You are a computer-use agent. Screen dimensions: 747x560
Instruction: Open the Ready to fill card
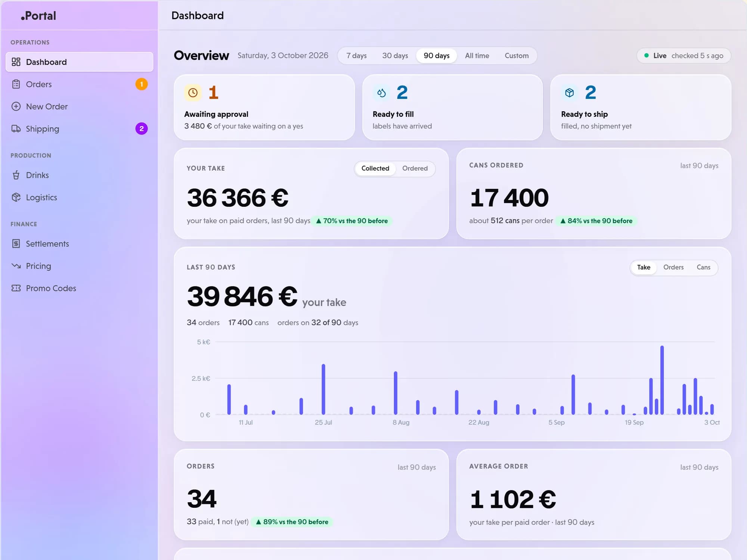click(452, 108)
